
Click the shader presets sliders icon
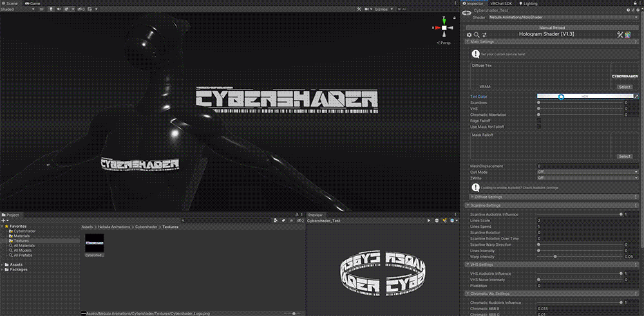484,35
